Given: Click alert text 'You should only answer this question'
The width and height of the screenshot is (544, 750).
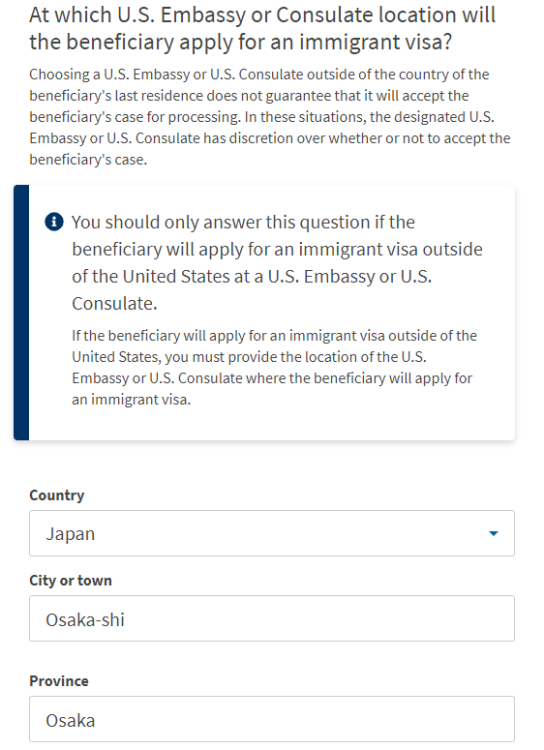Looking at the screenshot, I should pos(243,222).
